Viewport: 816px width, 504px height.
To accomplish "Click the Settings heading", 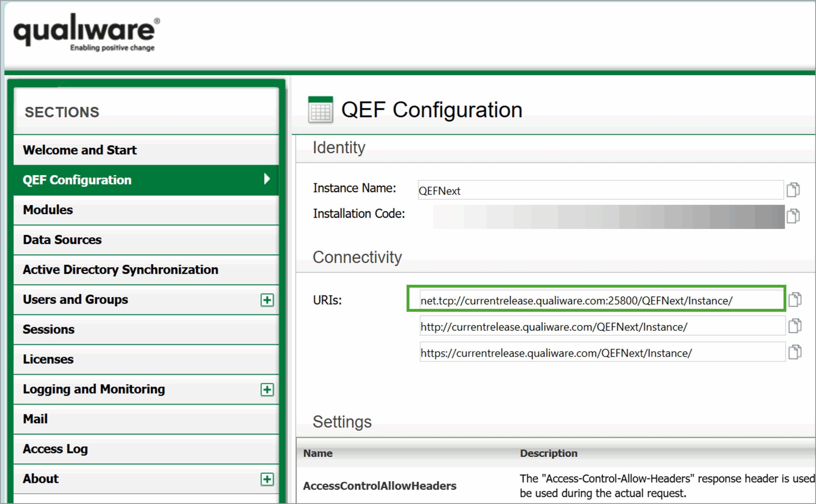I will pyautogui.click(x=342, y=422).
